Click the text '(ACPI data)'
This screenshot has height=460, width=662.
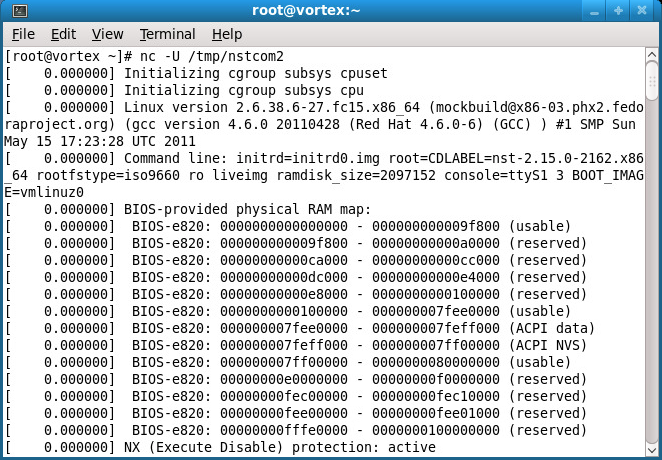pos(552,328)
